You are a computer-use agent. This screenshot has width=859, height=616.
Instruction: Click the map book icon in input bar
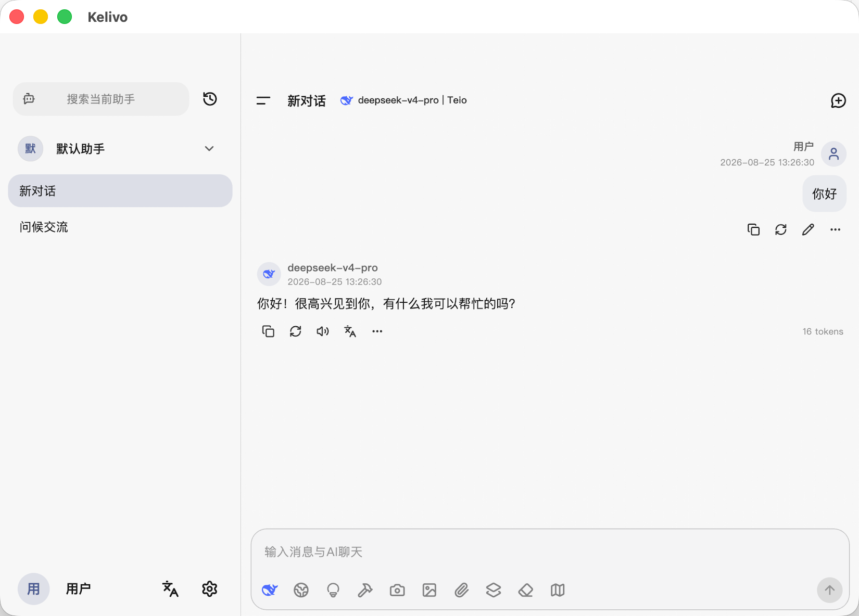pyautogui.click(x=558, y=590)
